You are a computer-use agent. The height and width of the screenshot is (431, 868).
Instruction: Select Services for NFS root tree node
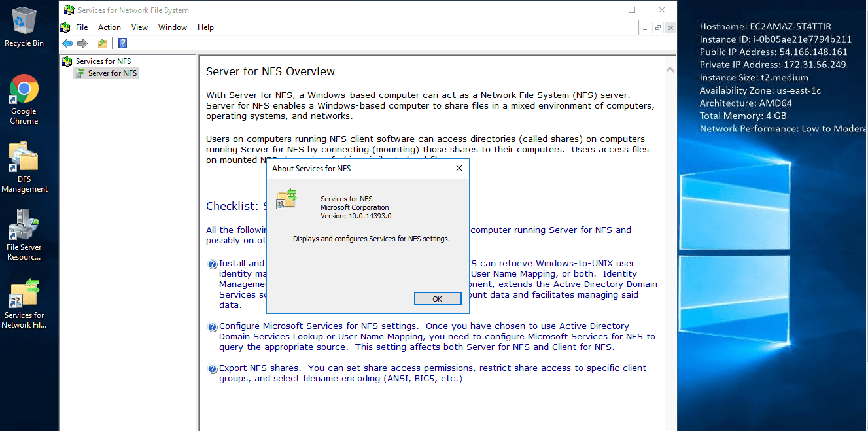pos(103,61)
